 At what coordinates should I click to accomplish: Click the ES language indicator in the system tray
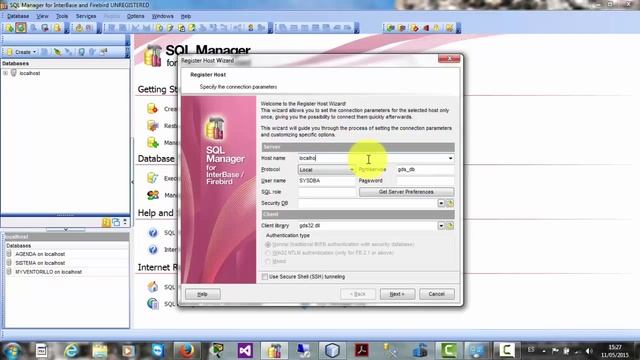tap(531, 350)
